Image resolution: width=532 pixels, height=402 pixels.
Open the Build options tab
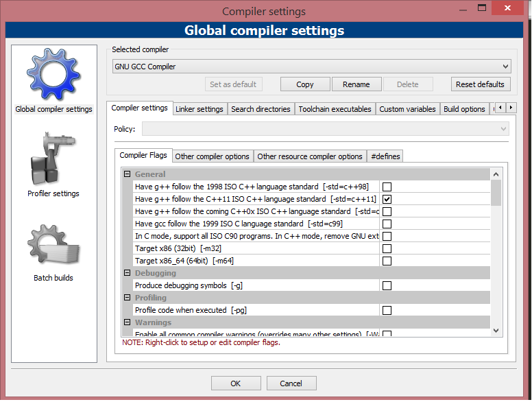465,109
